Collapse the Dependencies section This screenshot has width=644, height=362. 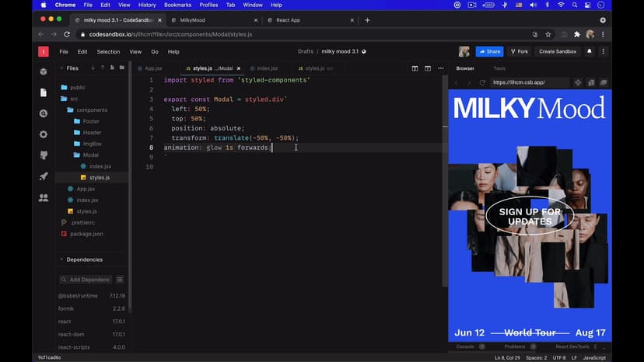pyautogui.click(x=62, y=259)
